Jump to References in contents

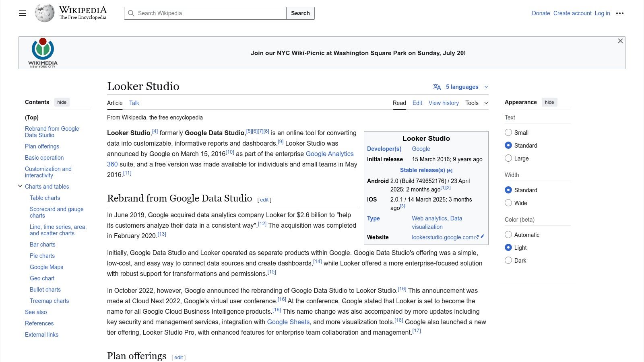point(39,323)
